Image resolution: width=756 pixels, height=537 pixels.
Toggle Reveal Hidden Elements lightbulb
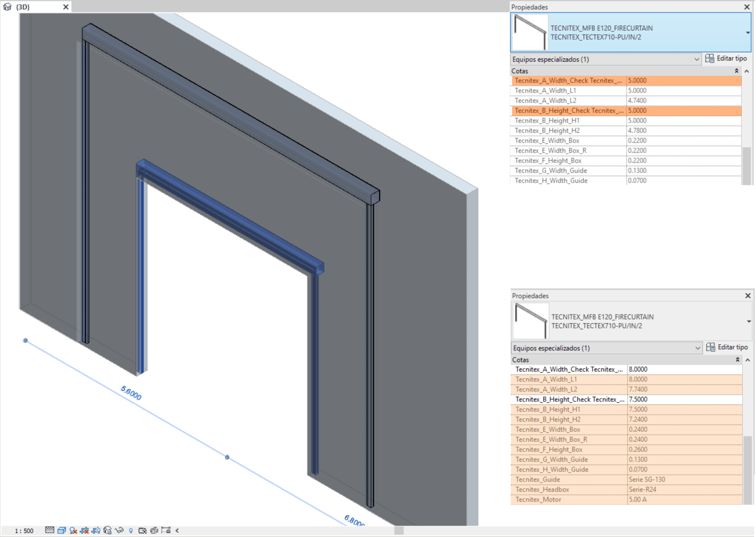131,530
